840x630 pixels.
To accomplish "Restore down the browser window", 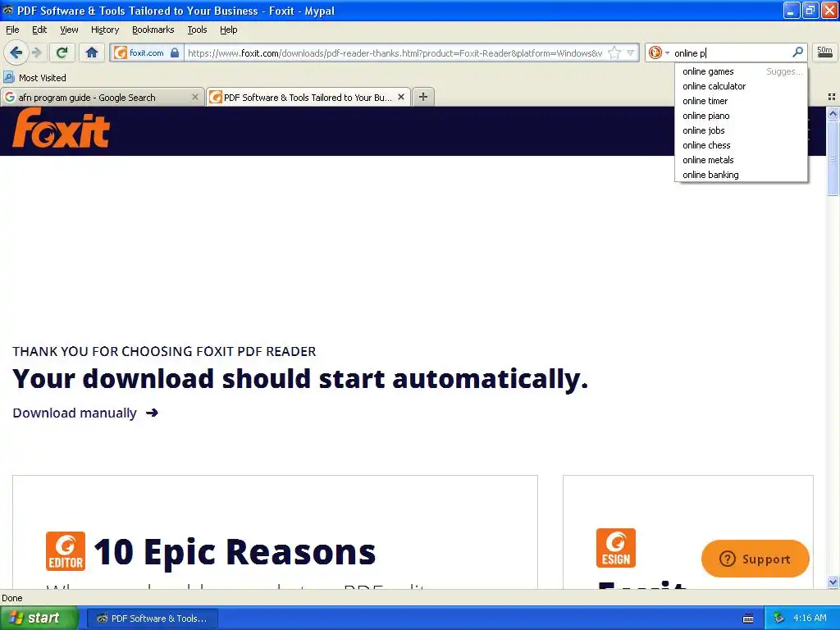I will coord(810,10).
